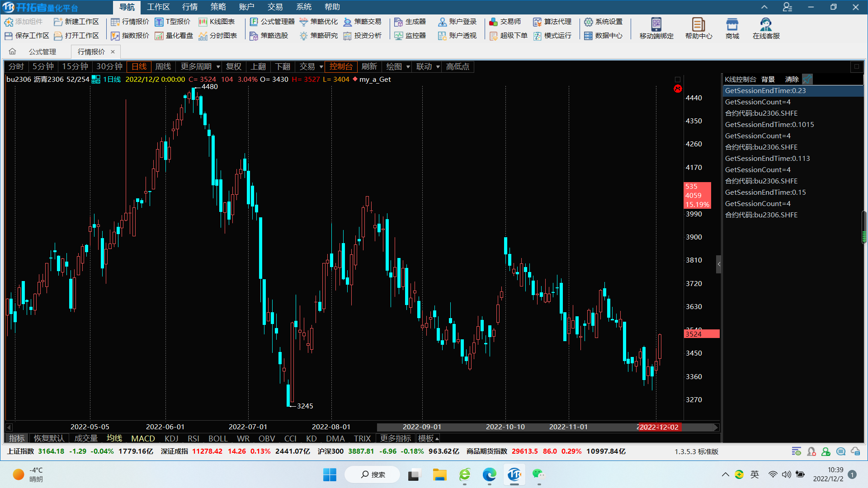
Task: Open 移动端绑定 mobile binding
Action: 656,28
